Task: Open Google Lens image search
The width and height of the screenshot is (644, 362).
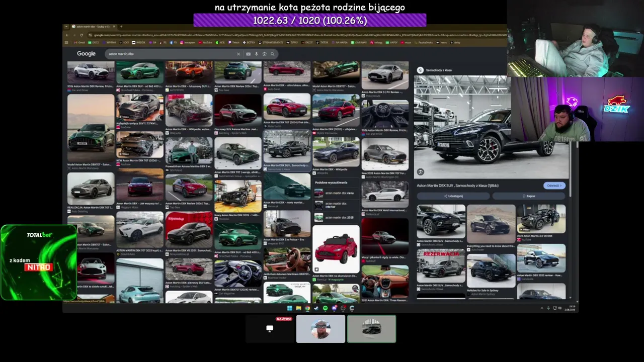Action: click(x=264, y=54)
